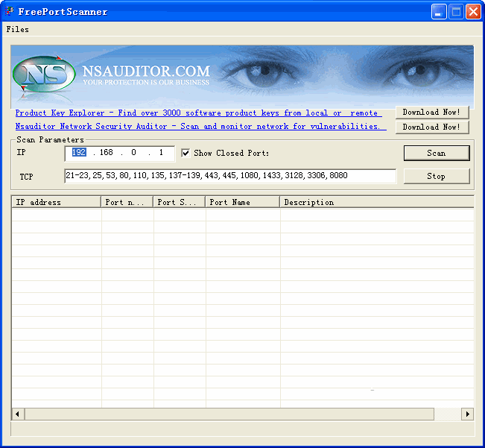This screenshot has width=485, height=448.
Task: Click Download Now beside Nsauditor Network Security Auditor
Action: tap(432, 127)
